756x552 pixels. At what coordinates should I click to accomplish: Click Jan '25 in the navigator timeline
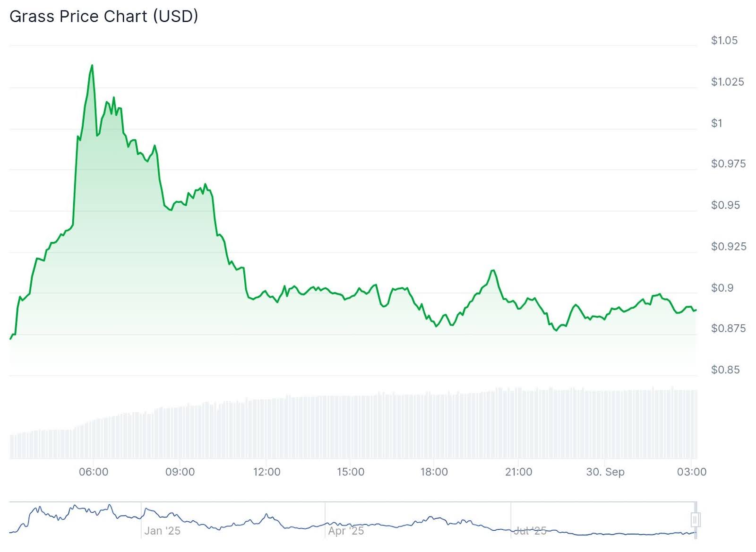click(163, 531)
